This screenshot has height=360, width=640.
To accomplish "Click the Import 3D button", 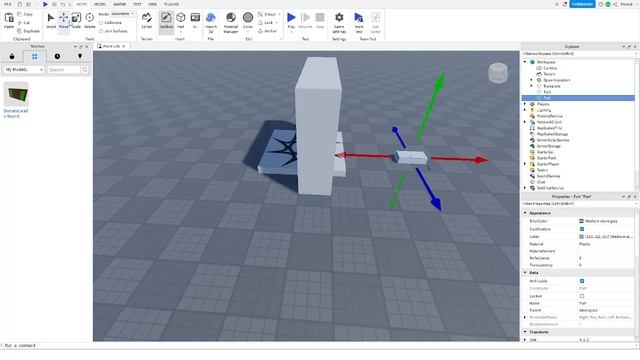I will pyautogui.click(x=211, y=22).
